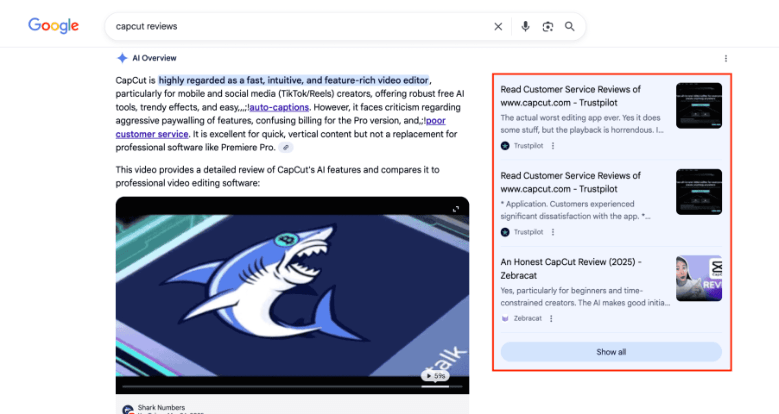Open Google Lens image search
Image resolution: width=779 pixels, height=414 pixels.
pos(548,26)
